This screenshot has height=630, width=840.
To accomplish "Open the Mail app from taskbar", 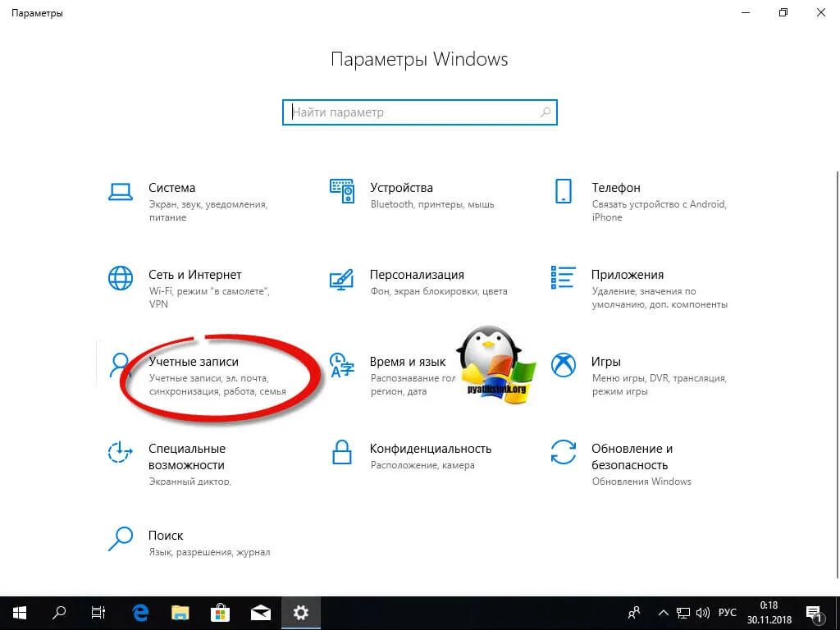I will click(260, 613).
